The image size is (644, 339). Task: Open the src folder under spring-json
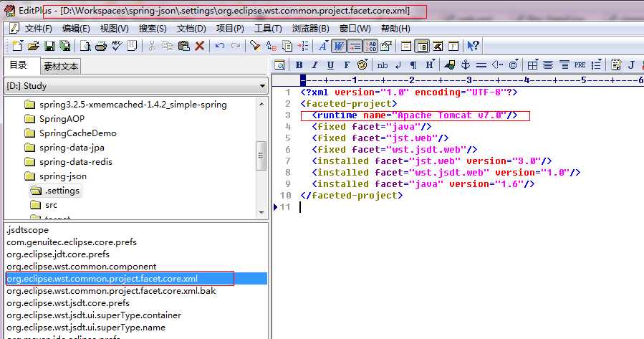pyautogui.click(x=51, y=205)
